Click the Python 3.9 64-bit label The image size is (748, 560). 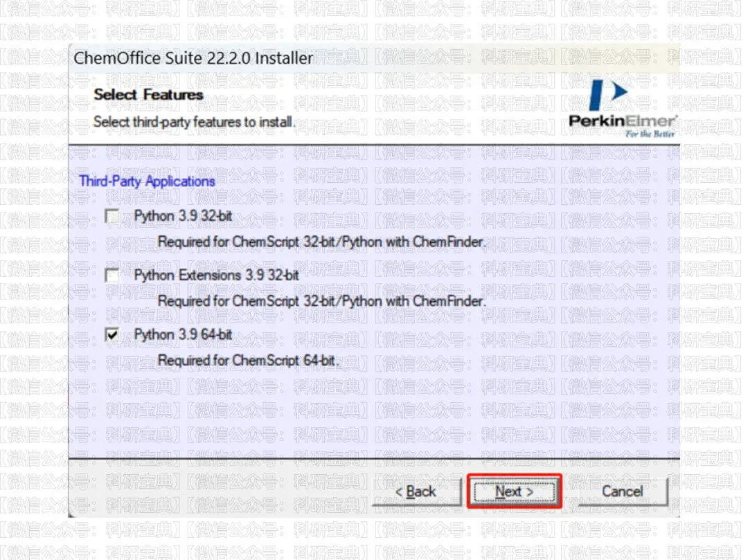(183, 335)
